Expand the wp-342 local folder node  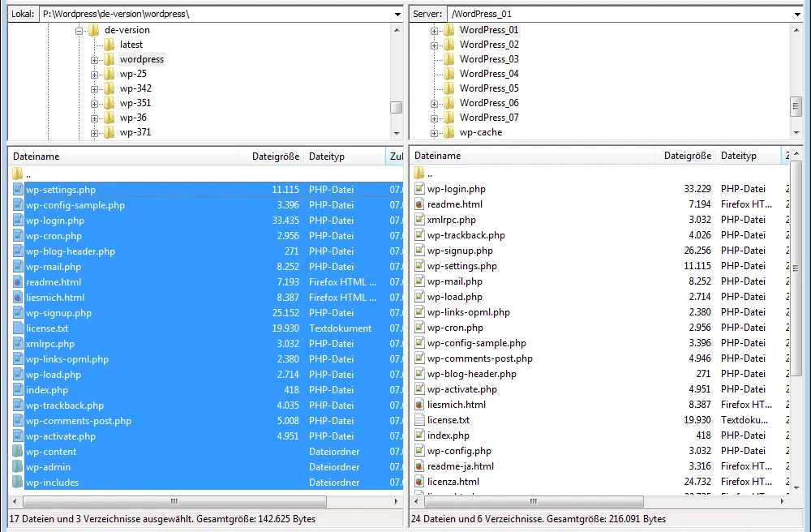[94, 89]
